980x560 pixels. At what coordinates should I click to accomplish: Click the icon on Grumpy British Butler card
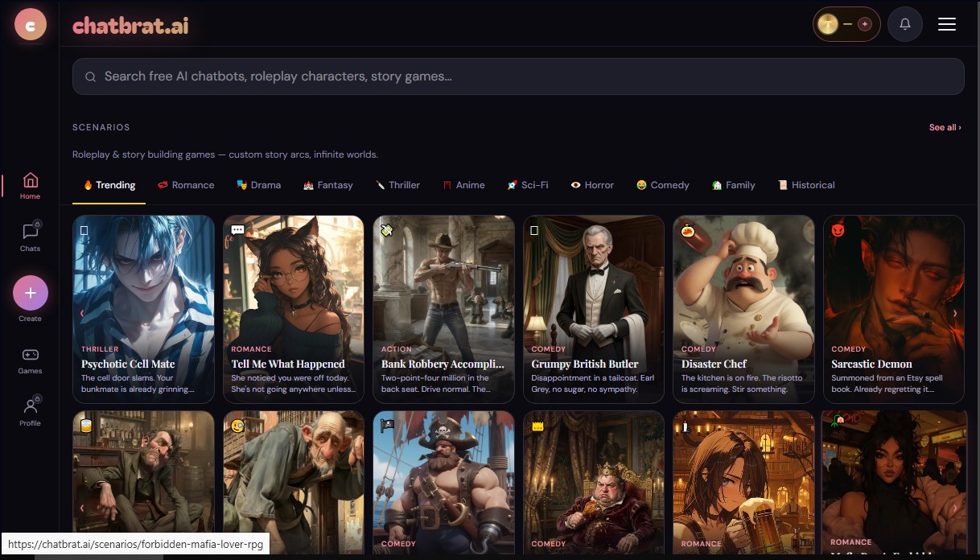pyautogui.click(x=535, y=230)
